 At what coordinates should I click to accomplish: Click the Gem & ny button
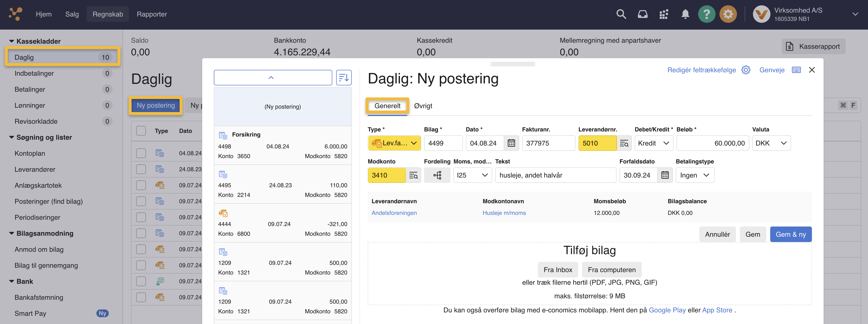click(791, 234)
